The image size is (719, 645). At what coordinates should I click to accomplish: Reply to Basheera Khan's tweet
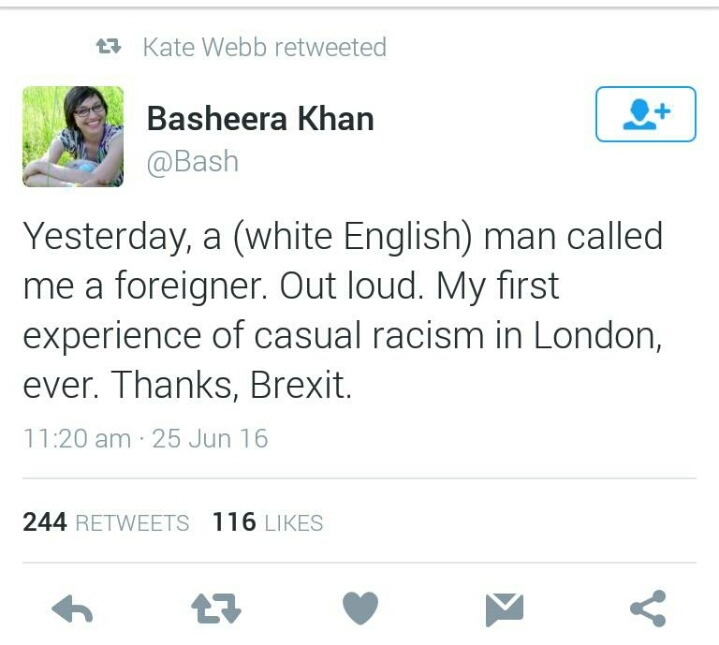[x=72, y=608]
